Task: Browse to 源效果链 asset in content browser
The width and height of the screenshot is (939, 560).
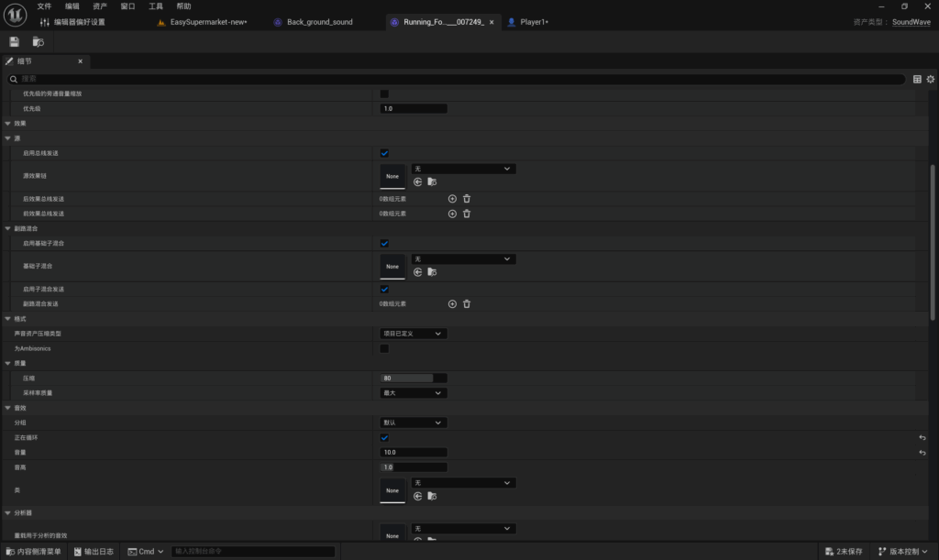Action: point(432,181)
